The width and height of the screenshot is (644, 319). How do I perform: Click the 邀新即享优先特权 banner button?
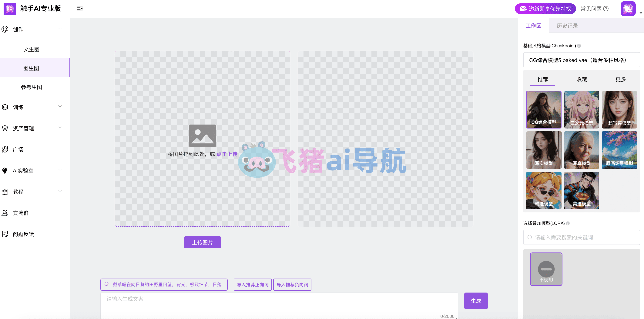coord(545,9)
